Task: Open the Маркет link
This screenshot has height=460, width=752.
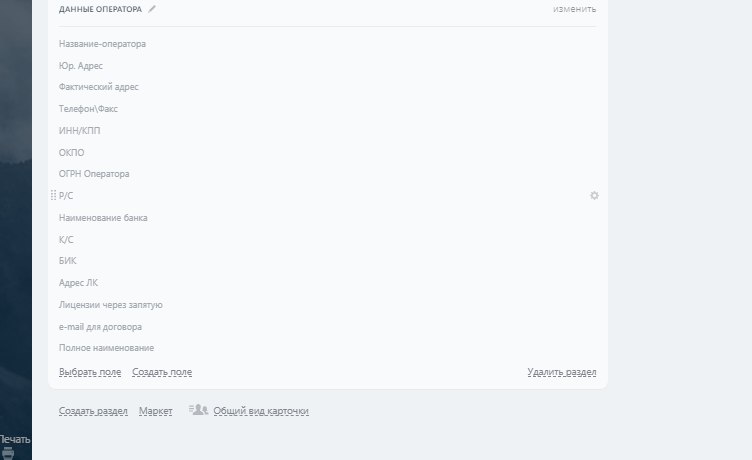Action: point(156,411)
